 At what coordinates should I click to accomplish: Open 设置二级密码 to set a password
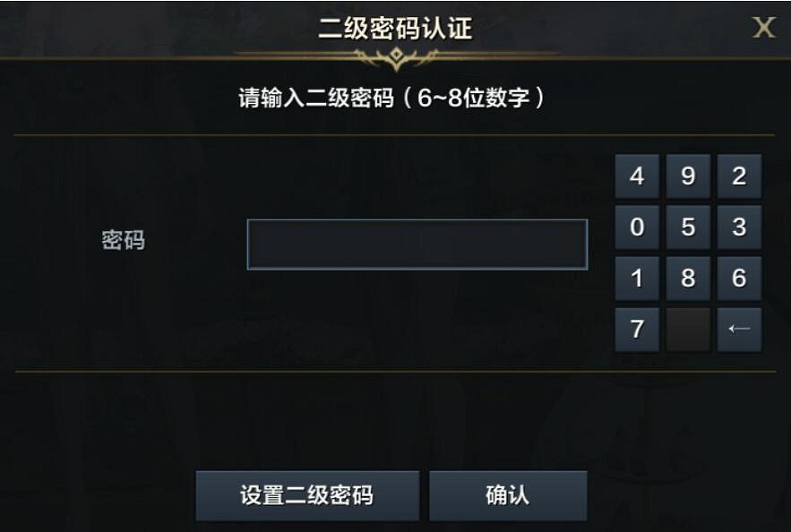pos(306,495)
